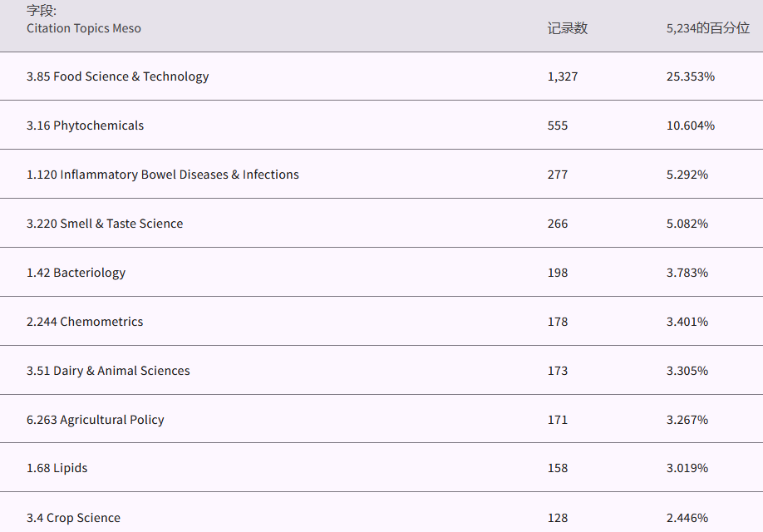Click the Citation Topics Meso column header
The height and width of the screenshot is (532, 763).
pyautogui.click(x=84, y=28)
